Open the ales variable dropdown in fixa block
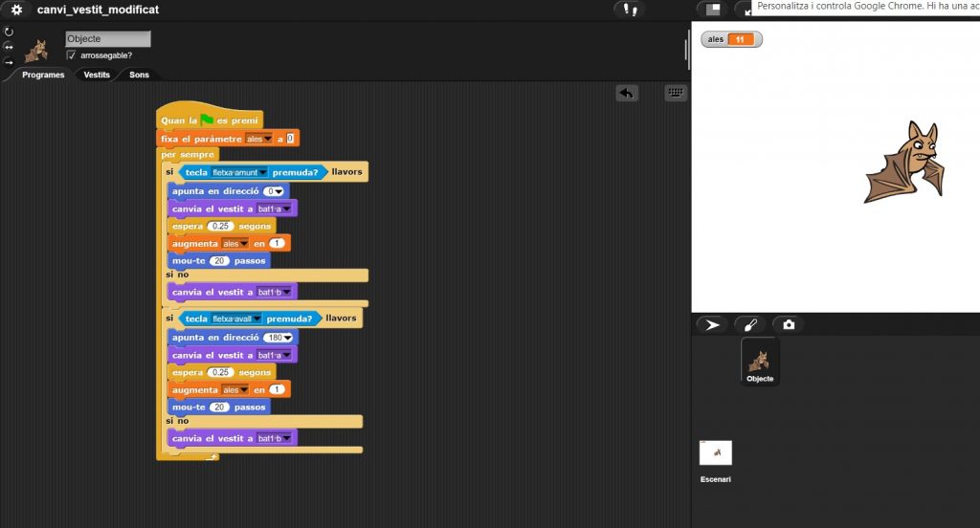 (268, 139)
